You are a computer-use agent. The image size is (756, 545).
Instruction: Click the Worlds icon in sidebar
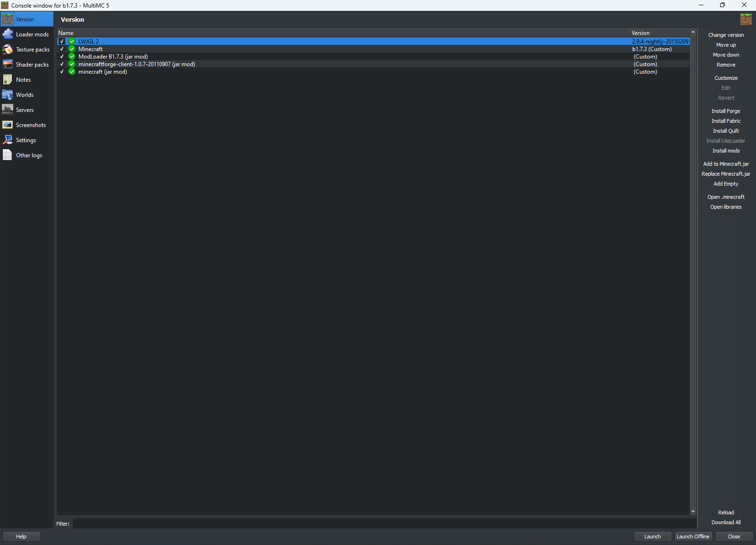8,94
